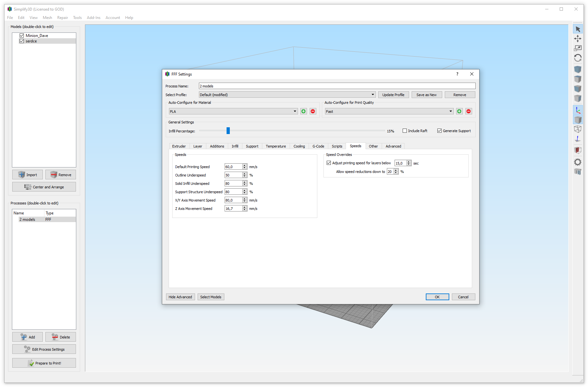The width and height of the screenshot is (588, 387).
Task: Click the Select Models button
Action: 211,297
